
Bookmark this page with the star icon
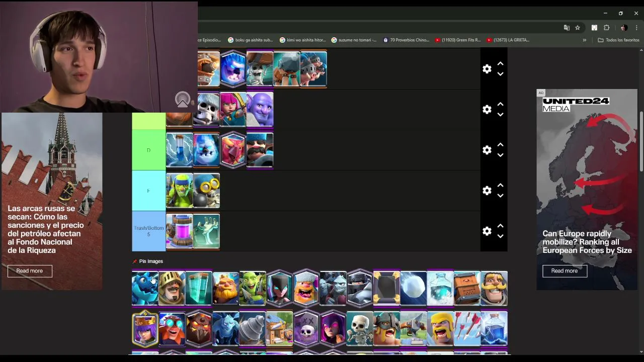point(578,28)
